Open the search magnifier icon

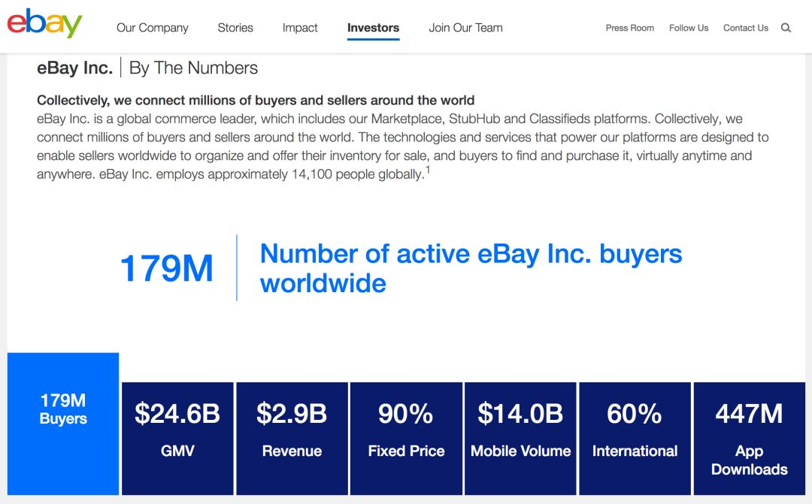(786, 28)
